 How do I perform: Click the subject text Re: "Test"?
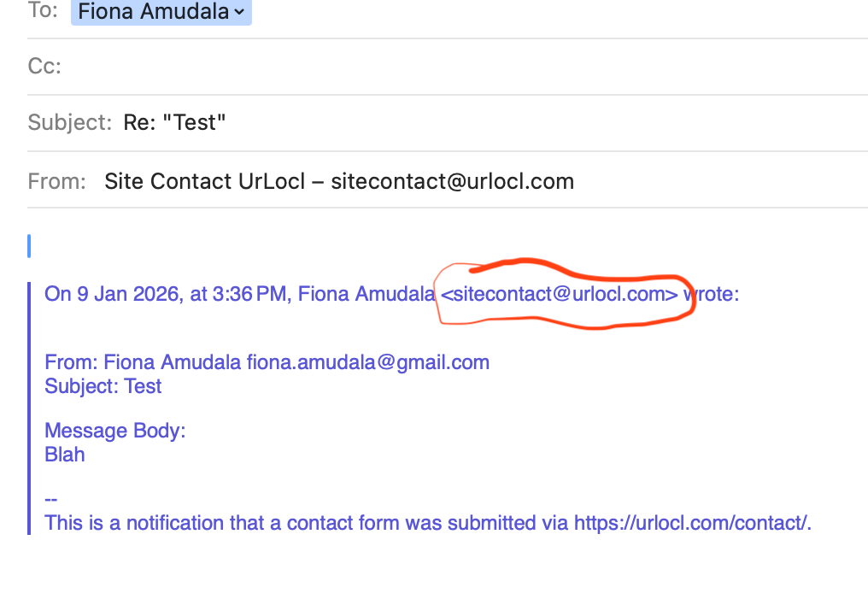175,122
